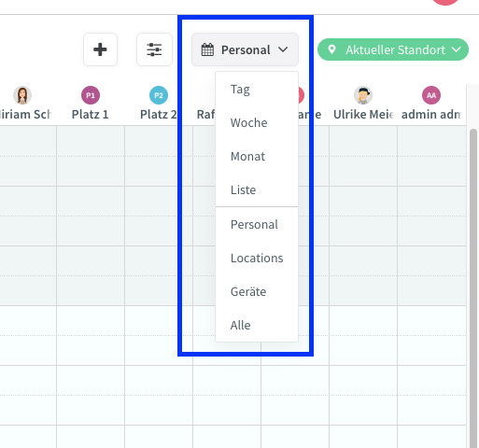The height and width of the screenshot is (448, 479).
Task: Click the calendar icon in Personal button
Action: pyautogui.click(x=207, y=49)
